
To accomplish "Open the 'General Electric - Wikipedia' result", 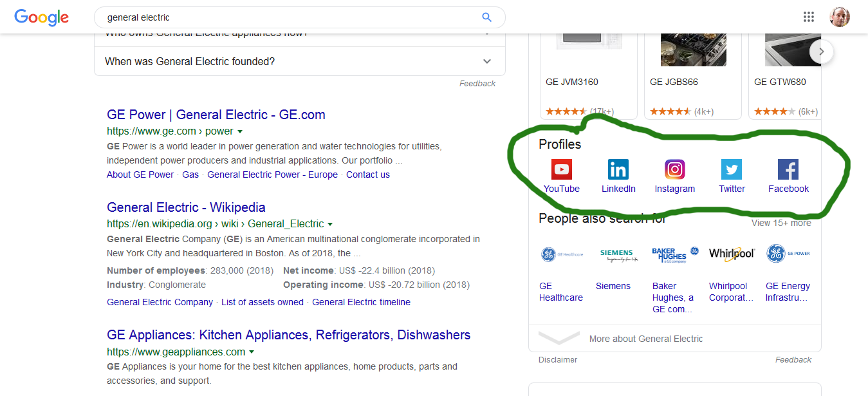I will 186,207.
